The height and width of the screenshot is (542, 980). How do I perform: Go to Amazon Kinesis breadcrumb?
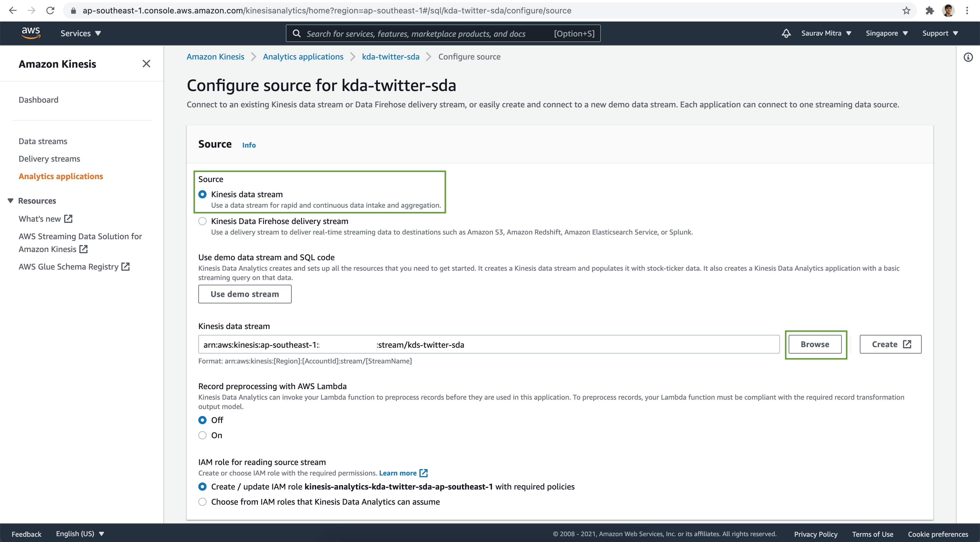[215, 57]
